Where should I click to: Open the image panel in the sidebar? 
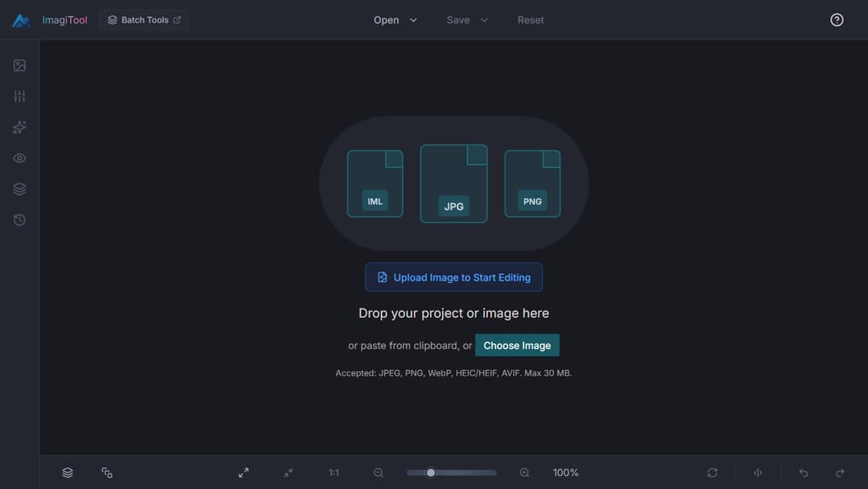[x=19, y=65]
